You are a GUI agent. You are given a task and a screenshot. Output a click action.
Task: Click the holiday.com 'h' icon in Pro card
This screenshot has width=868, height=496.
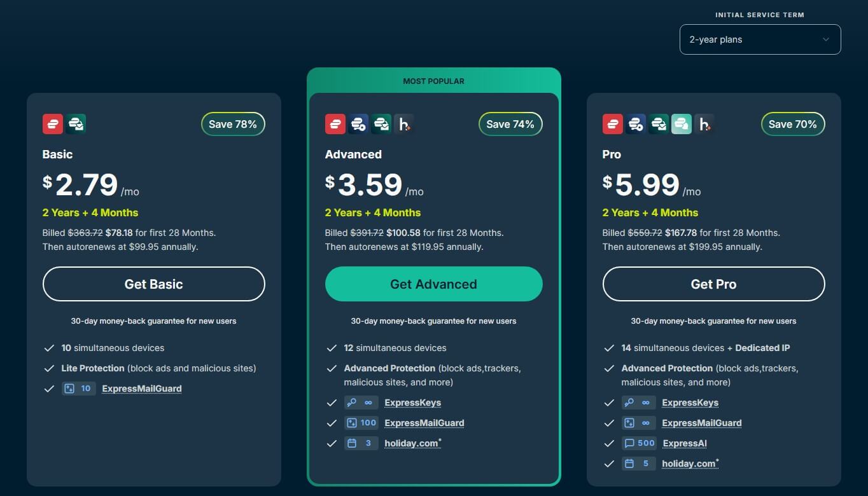click(704, 124)
